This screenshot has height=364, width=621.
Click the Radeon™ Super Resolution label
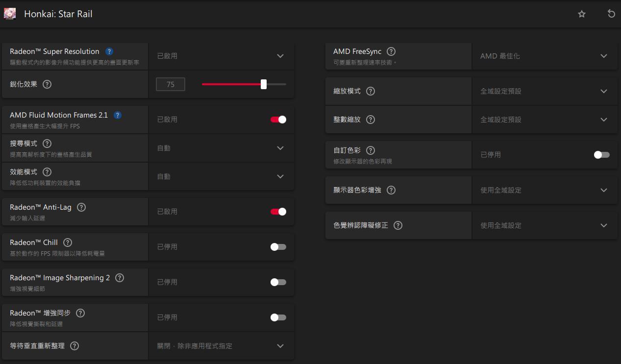[x=54, y=51]
